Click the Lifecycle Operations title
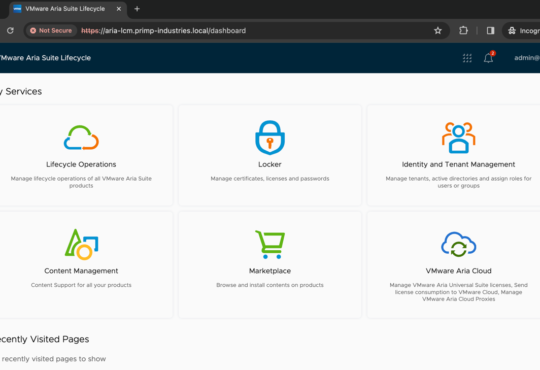The image size is (540, 370). 81,164
